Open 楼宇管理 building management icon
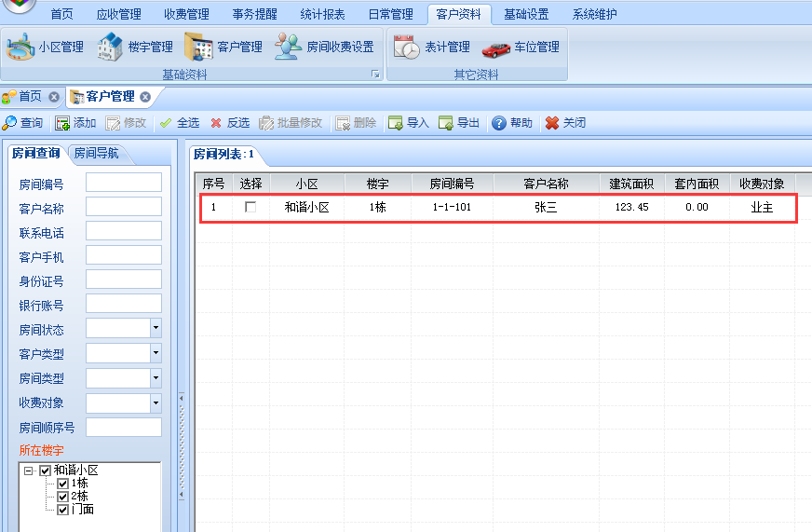Viewport: 812px width, 532px height. pos(110,47)
